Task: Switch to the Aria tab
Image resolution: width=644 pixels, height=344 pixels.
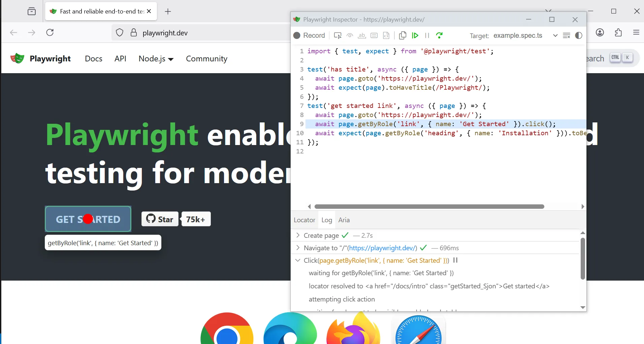Action: [x=344, y=220]
